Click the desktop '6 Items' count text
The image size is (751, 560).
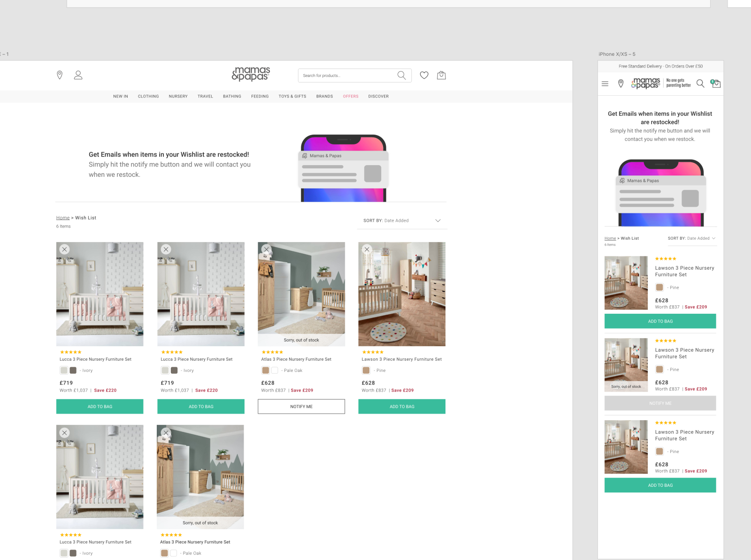[x=63, y=227]
